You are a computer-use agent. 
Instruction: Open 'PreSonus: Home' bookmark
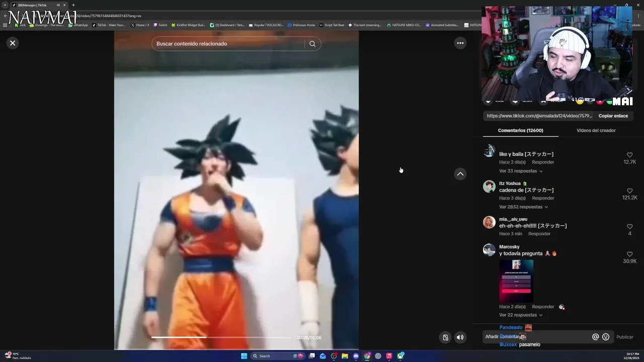tap(301, 25)
